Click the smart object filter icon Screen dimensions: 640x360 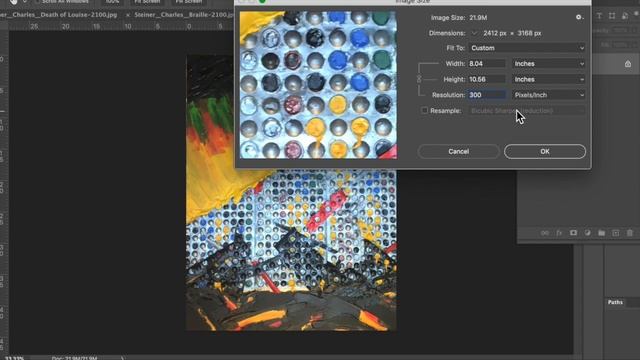[625, 16]
